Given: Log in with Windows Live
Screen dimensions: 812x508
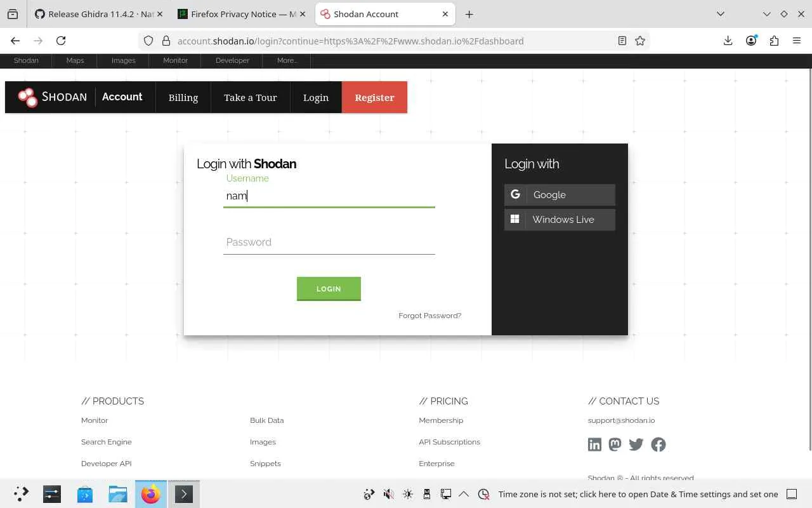Looking at the screenshot, I should (560, 220).
